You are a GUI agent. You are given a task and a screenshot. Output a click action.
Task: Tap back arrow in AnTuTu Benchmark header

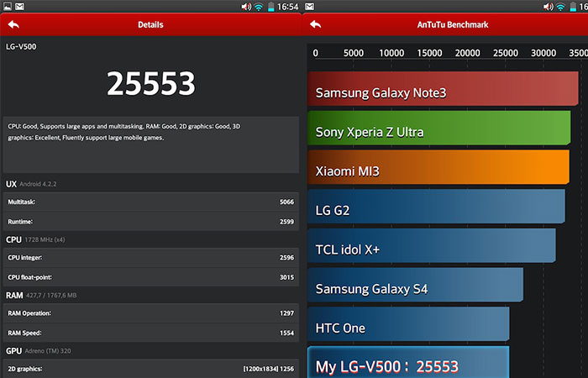point(318,25)
